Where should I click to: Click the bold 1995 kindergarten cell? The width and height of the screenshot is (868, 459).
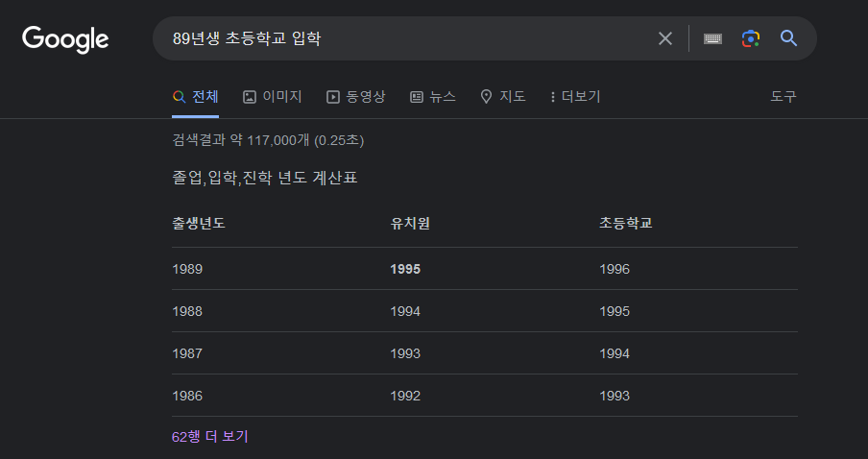click(405, 269)
